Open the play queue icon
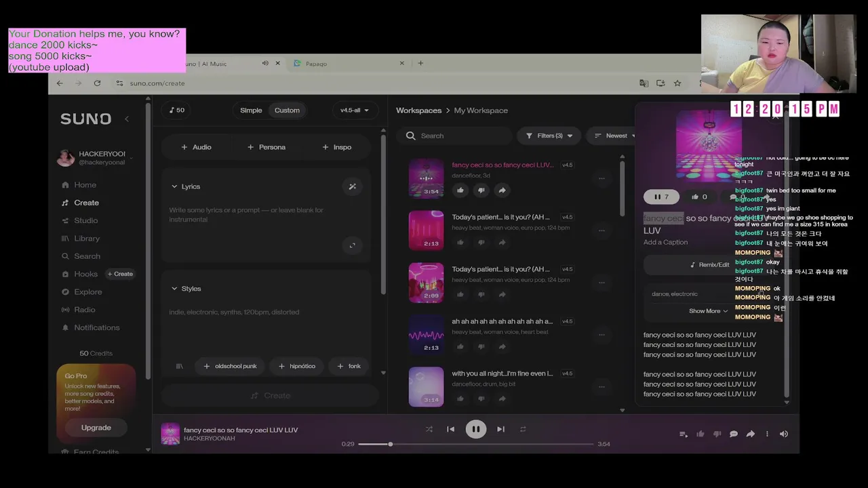The image size is (868, 488). (683, 434)
